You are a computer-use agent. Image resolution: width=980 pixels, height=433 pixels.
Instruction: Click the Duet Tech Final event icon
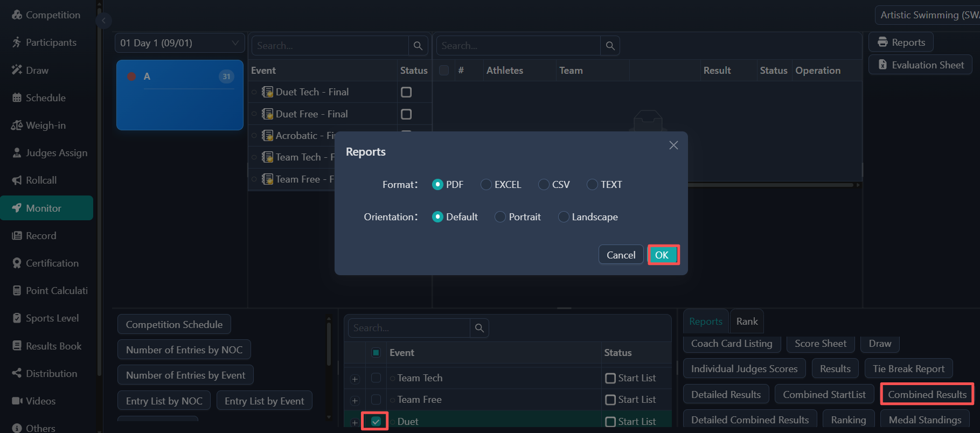coord(267,92)
